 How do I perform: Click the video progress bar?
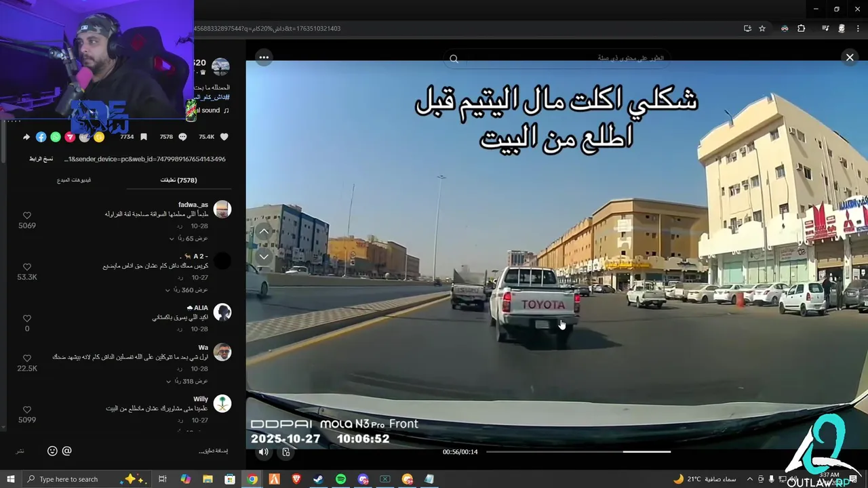pyautogui.click(x=578, y=452)
